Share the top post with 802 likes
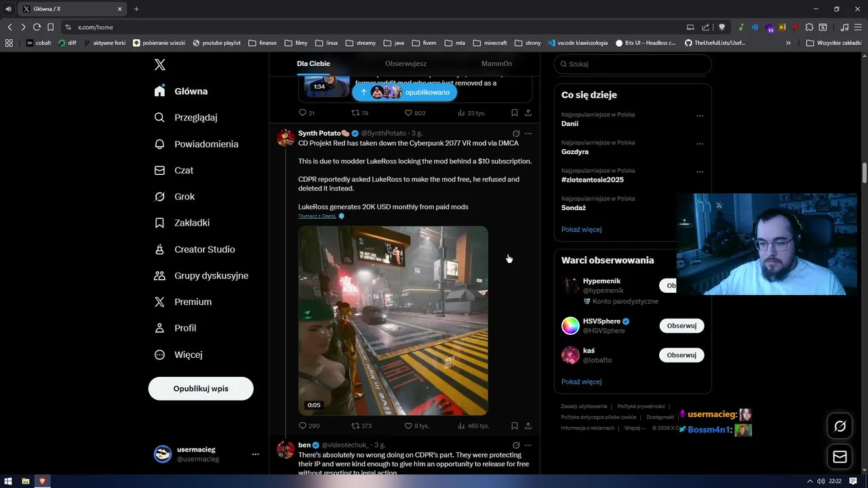This screenshot has height=488, width=868. click(x=528, y=113)
